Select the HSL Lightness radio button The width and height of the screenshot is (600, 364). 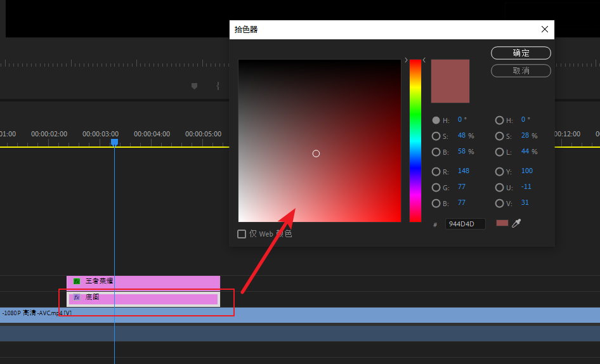tap(500, 152)
